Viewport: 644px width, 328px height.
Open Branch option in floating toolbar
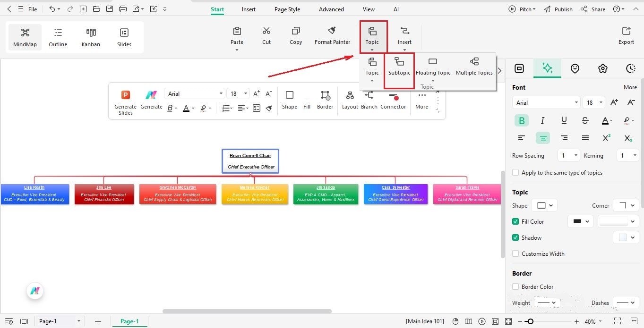tap(369, 100)
